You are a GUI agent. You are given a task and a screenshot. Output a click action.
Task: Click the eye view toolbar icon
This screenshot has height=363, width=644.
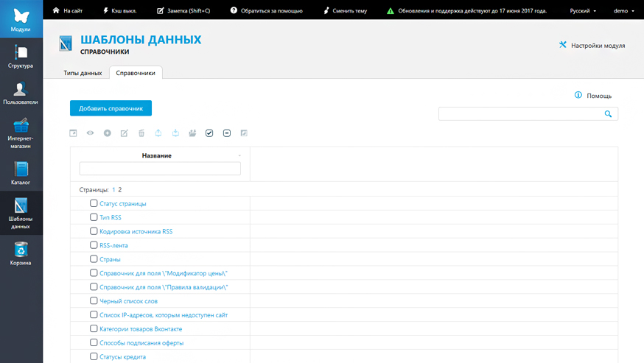91,133
